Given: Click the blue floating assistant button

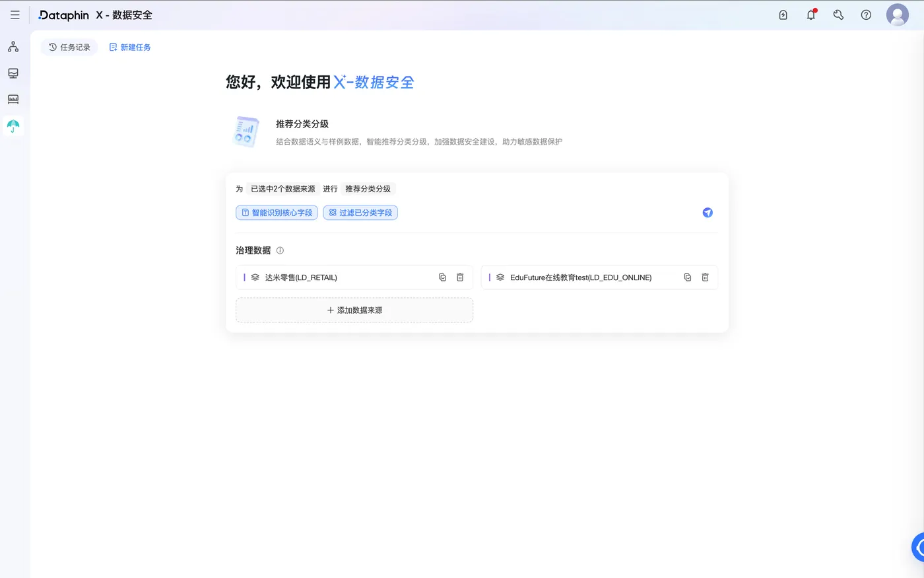Looking at the screenshot, I should point(918,547).
